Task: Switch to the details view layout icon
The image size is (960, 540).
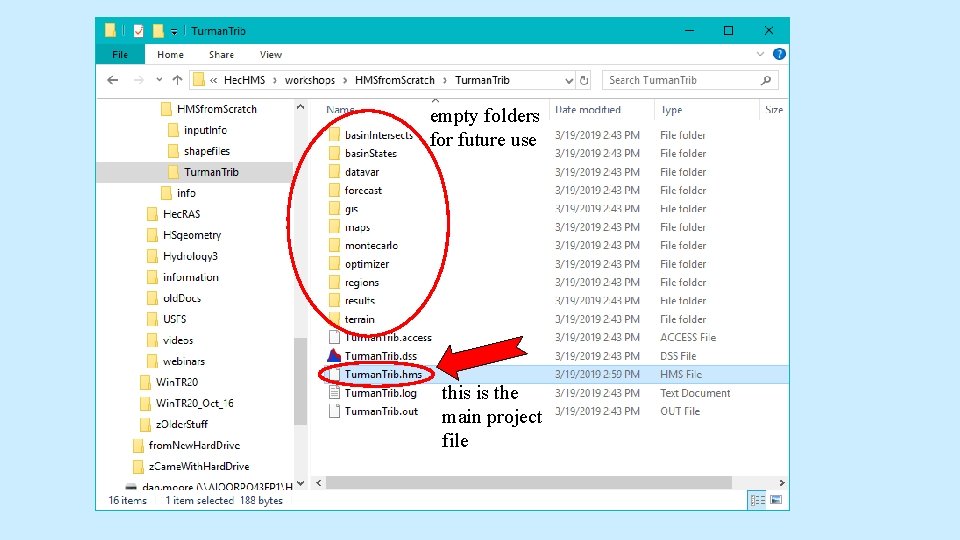Action: (x=757, y=500)
